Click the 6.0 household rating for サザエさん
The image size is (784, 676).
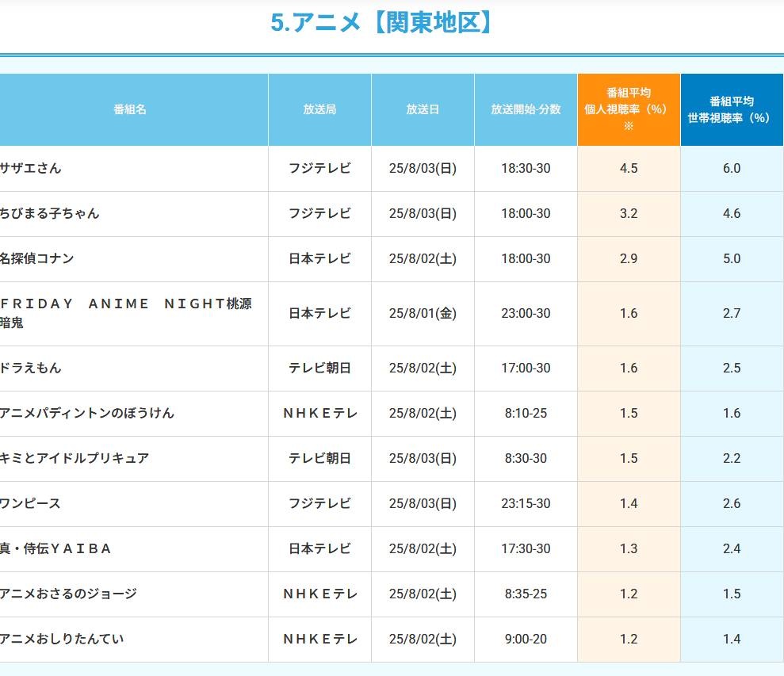point(731,168)
